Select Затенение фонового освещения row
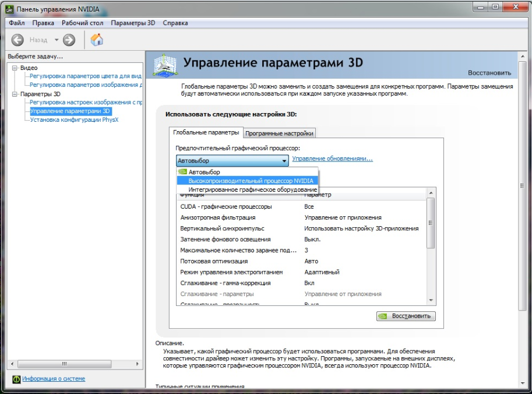Screen dimensions: 532x394 click(302, 239)
